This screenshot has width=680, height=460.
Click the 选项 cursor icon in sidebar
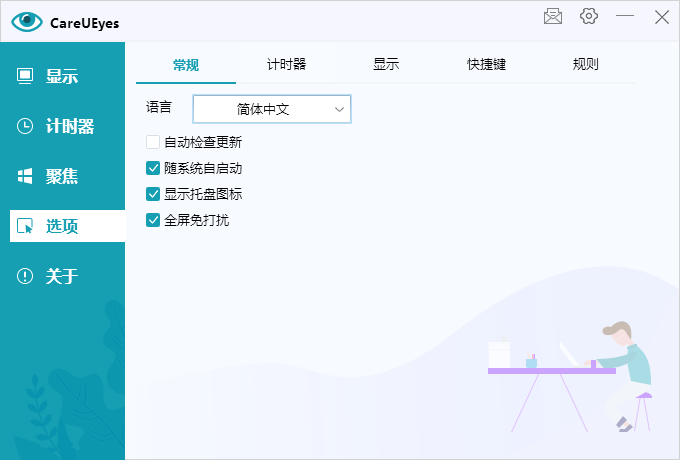tap(25, 226)
